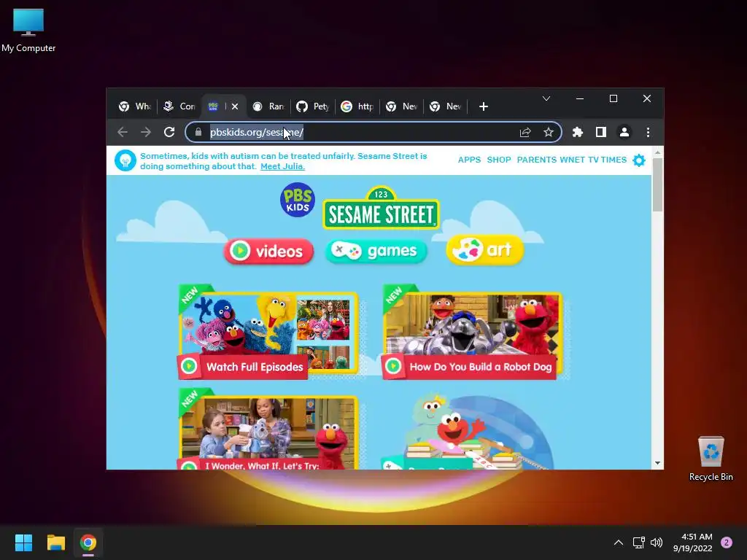The image size is (747, 560).
Task: Click the lightbulb icon in the banner
Action: point(125,161)
